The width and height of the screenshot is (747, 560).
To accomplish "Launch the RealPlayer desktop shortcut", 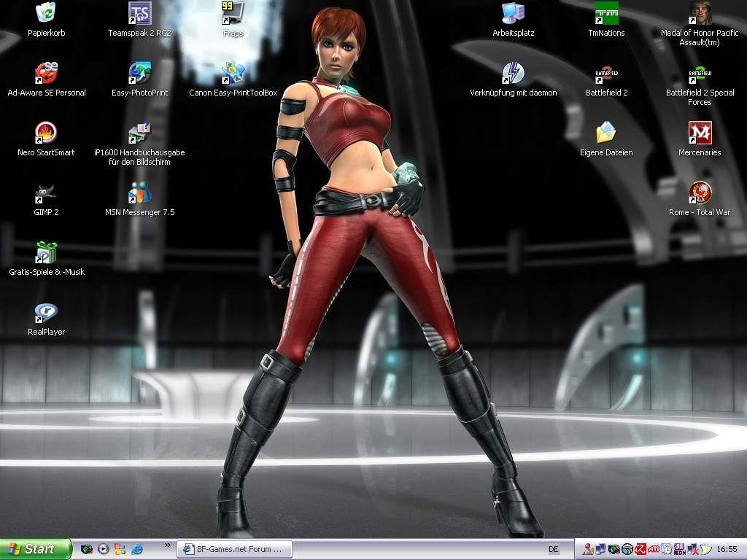I will point(46,319).
